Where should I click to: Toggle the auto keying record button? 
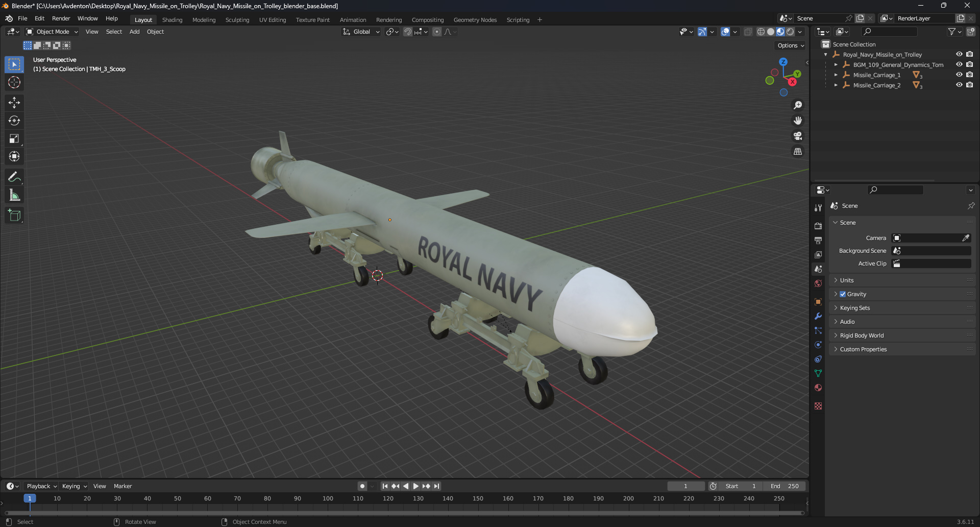pyautogui.click(x=362, y=486)
